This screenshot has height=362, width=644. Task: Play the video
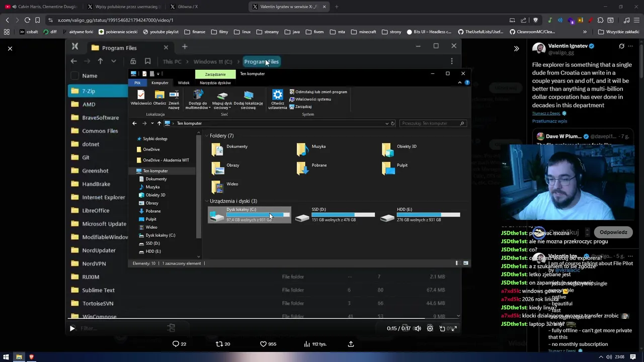pyautogui.click(x=72, y=328)
